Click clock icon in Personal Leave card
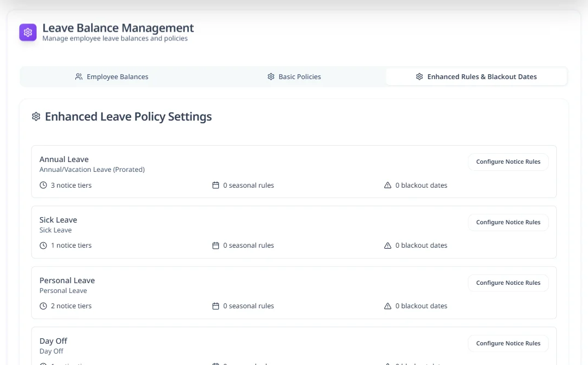Viewport: 588px width, 365px height. [x=44, y=306]
